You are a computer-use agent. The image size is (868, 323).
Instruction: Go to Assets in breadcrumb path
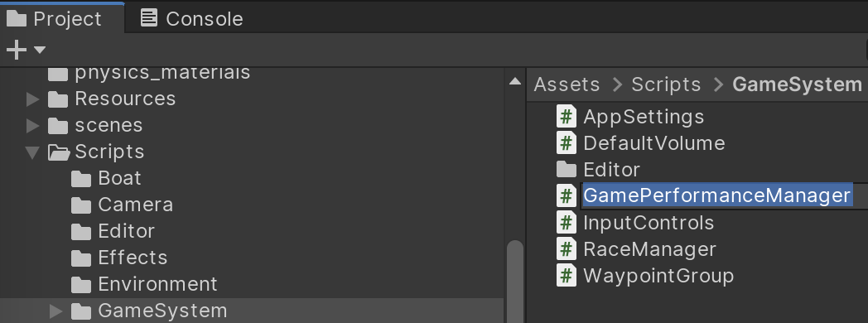tap(567, 84)
